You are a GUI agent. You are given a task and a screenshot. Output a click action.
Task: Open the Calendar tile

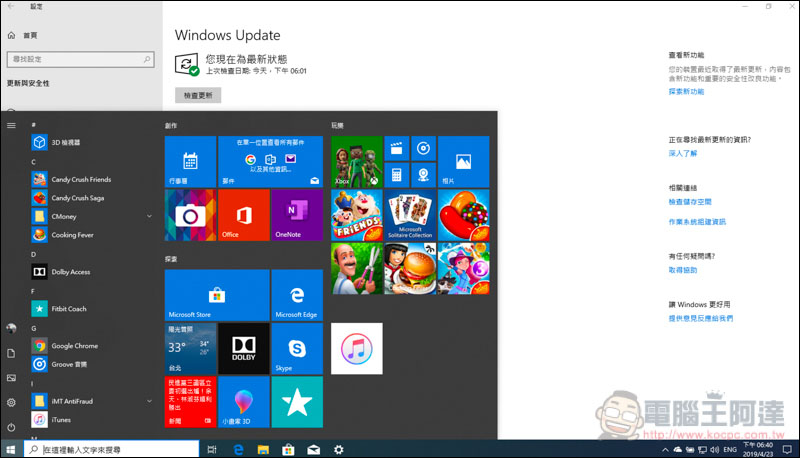click(x=190, y=162)
